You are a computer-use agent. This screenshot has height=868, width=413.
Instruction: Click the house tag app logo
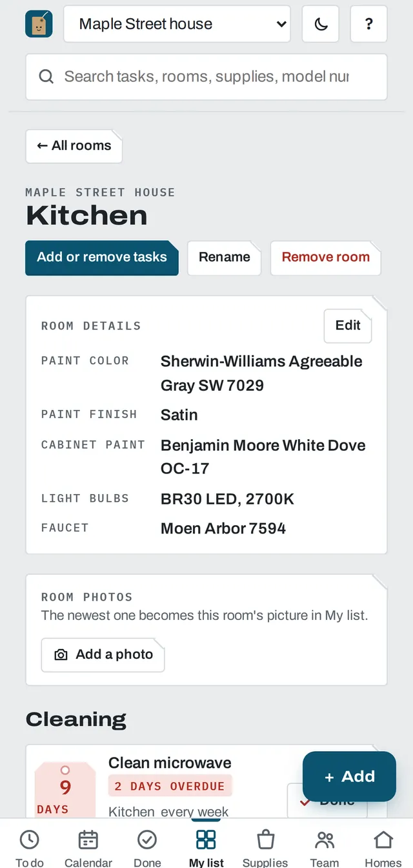(39, 24)
